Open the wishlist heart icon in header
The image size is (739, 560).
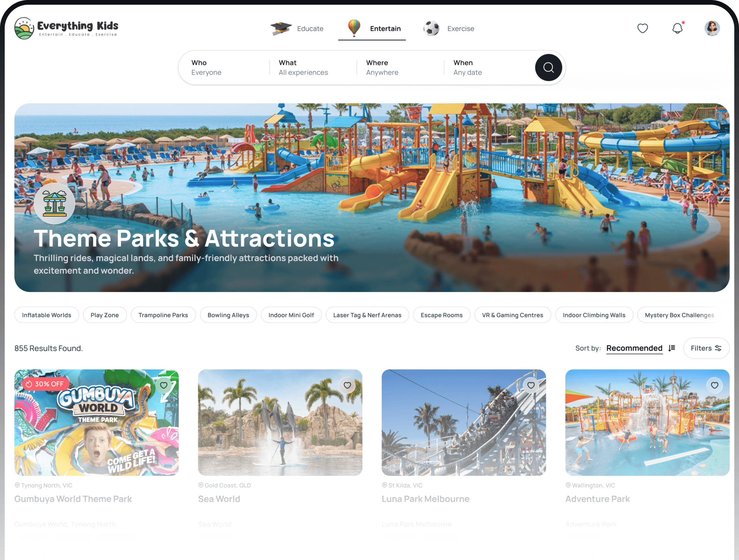[x=642, y=28]
